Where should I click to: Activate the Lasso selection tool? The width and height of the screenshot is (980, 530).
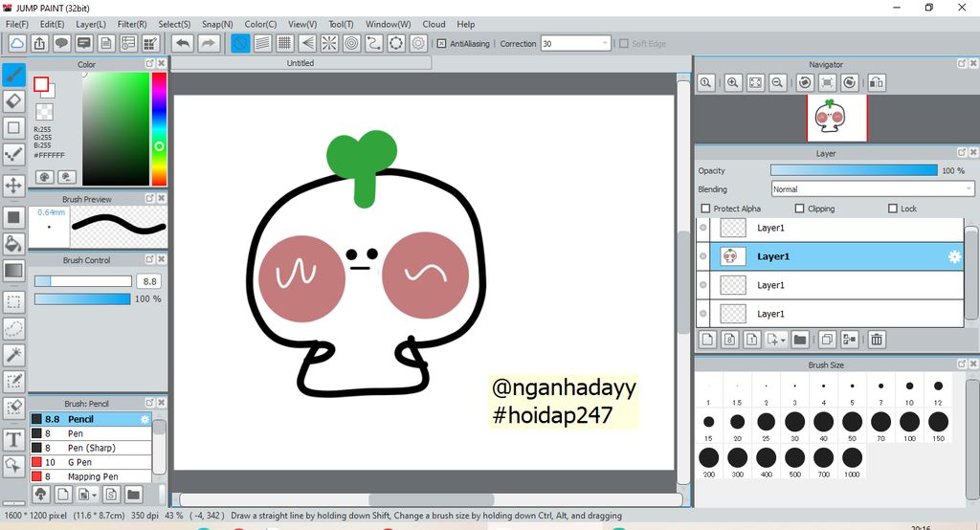(13, 329)
